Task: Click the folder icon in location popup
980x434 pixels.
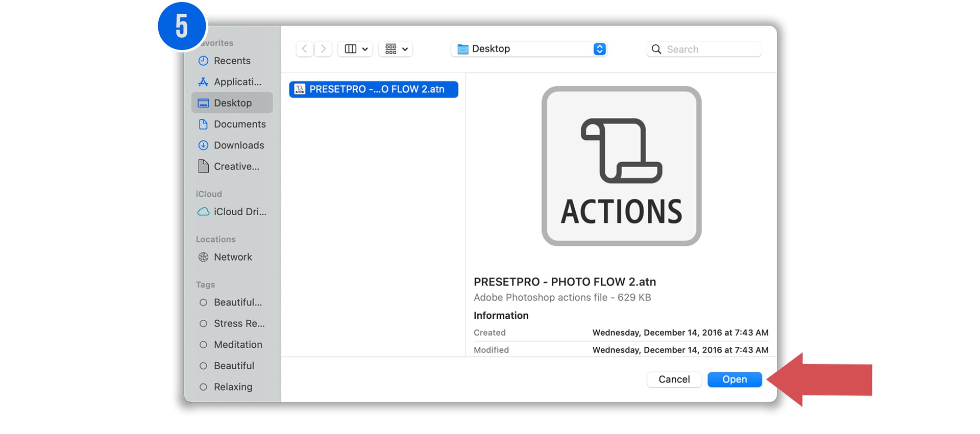Action: pyautogui.click(x=463, y=49)
